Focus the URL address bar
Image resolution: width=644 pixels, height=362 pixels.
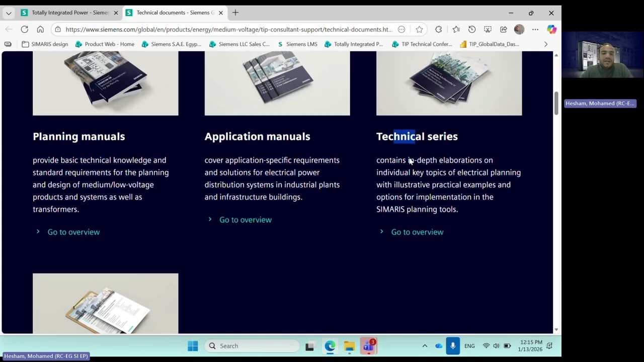[x=229, y=29]
